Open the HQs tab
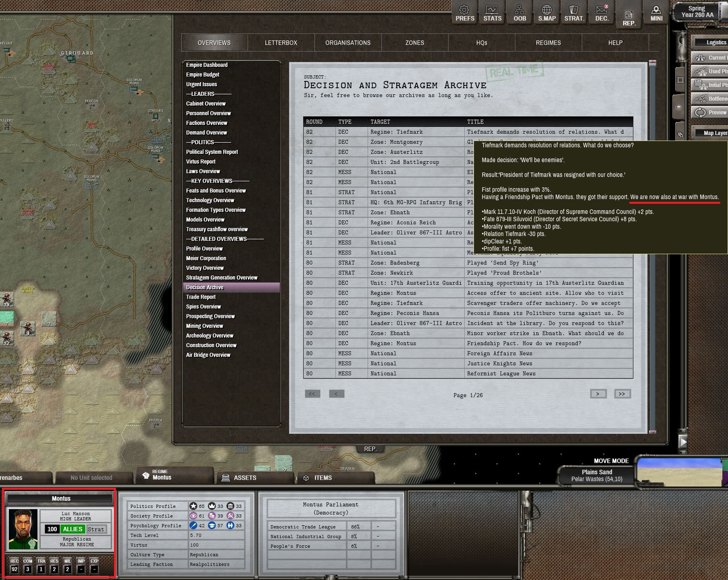This screenshot has width=728, height=580. 482,43
